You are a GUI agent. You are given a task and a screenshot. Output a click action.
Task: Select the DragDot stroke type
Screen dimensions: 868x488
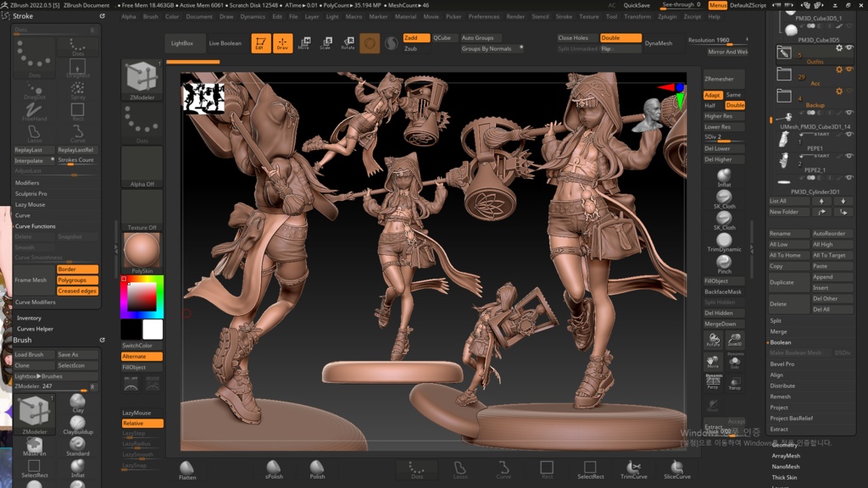(x=34, y=90)
